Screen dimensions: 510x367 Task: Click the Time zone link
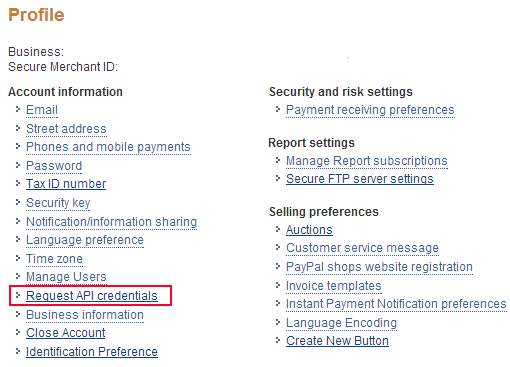coord(54,259)
